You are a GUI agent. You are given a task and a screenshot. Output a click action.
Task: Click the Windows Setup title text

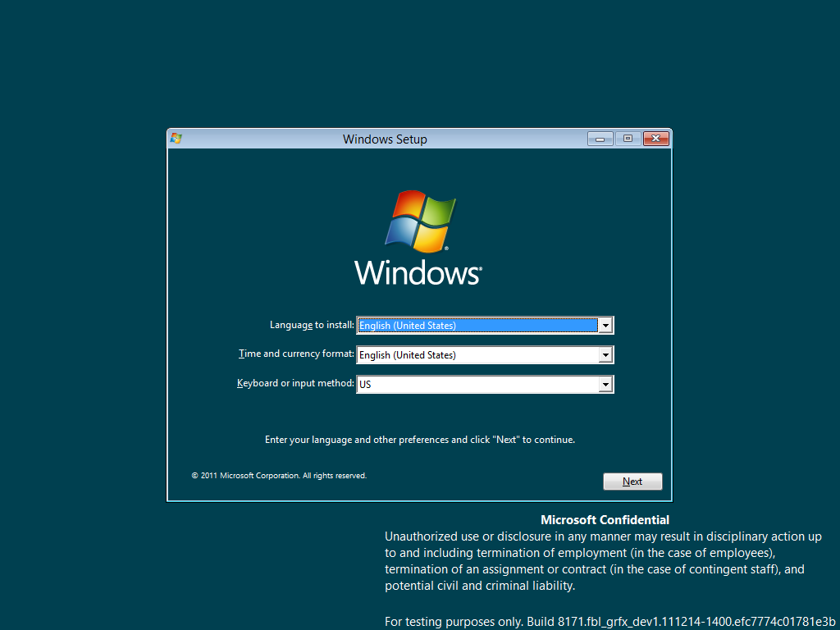385,139
